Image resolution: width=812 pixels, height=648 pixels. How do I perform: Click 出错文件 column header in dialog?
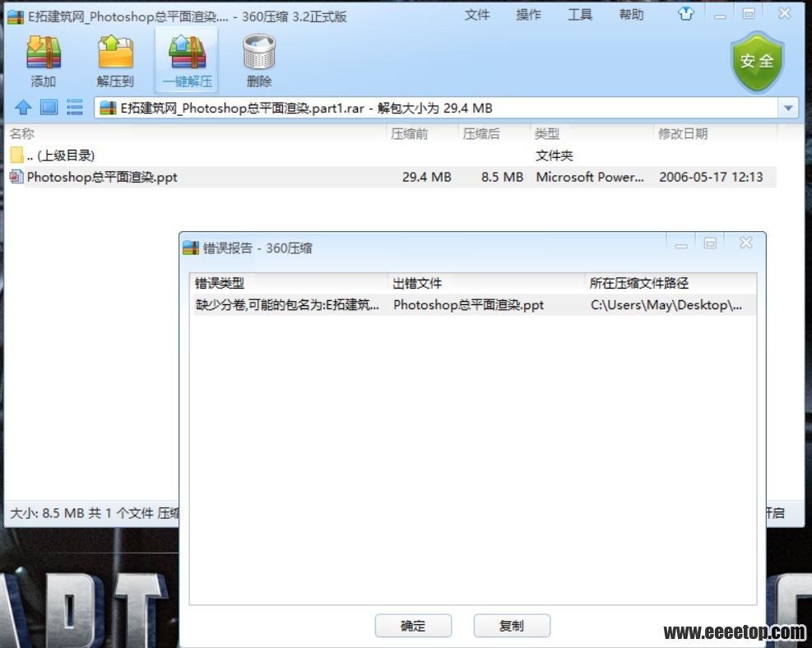[486, 283]
